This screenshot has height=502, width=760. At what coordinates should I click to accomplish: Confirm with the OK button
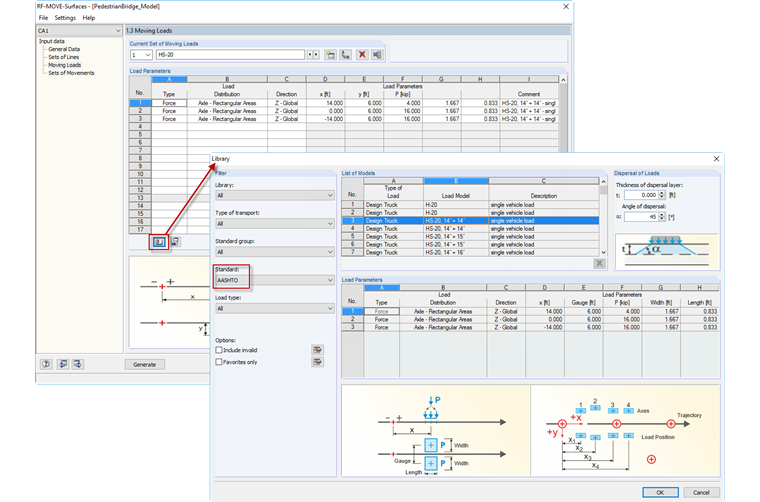click(660, 492)
